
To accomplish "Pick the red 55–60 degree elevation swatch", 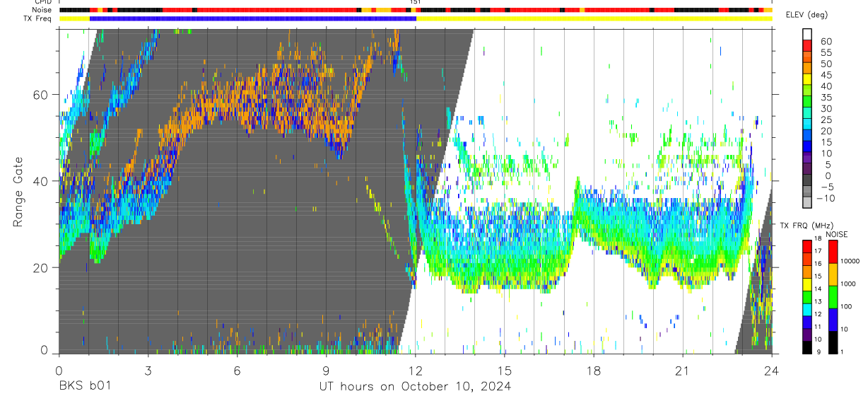I will (x=807, y=46).
